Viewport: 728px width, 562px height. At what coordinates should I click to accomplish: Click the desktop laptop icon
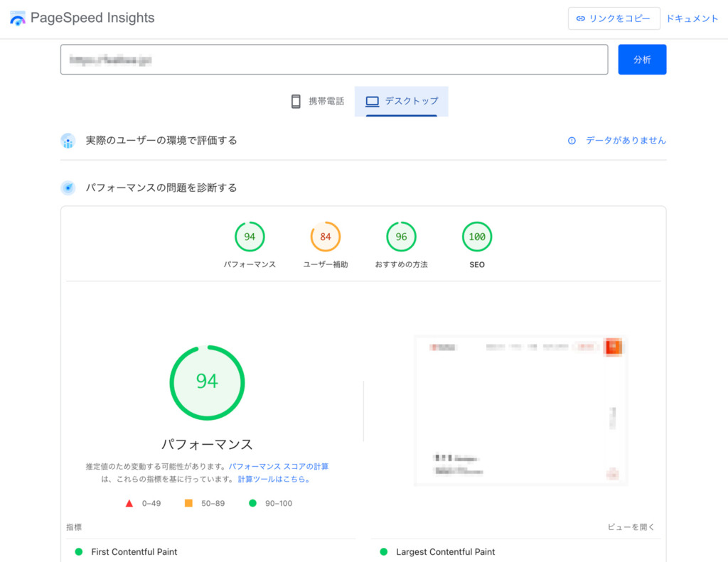pos(373,101)
